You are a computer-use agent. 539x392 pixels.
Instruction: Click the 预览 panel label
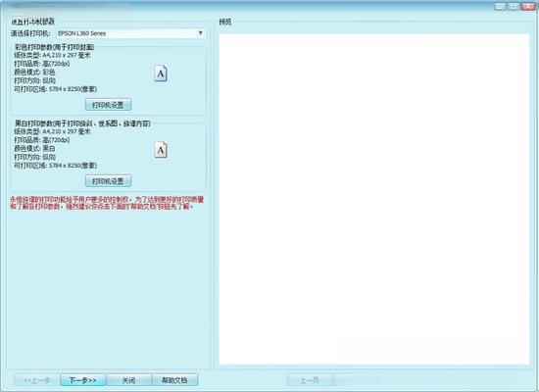pyautogui.click(x=225, y=22)
